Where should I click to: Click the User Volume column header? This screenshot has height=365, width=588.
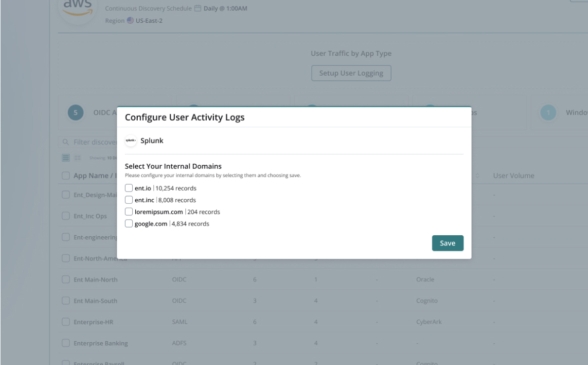click(x=514, y=175)
